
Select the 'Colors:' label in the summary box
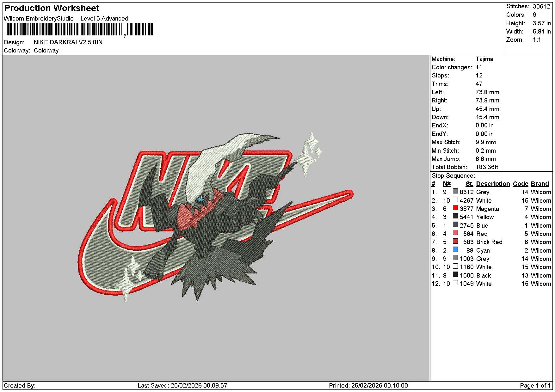click(x=516, y=15)
